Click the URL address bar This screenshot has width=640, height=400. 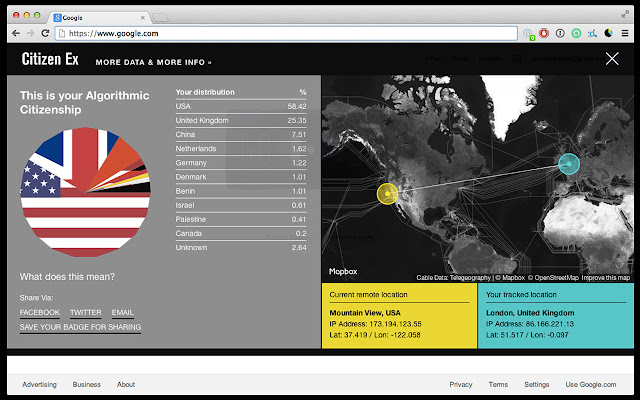tap(290, 33)
